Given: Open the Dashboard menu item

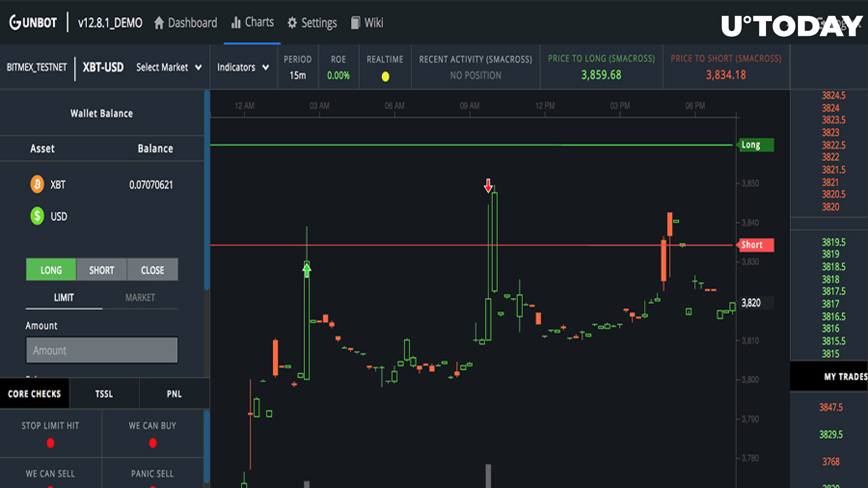Looking at the screenshot, I should [186, 23].
